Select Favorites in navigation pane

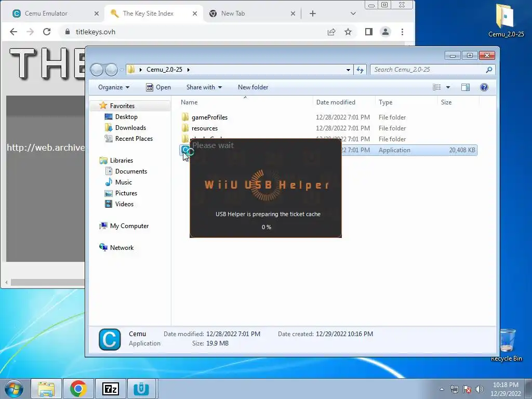[122, 106]
